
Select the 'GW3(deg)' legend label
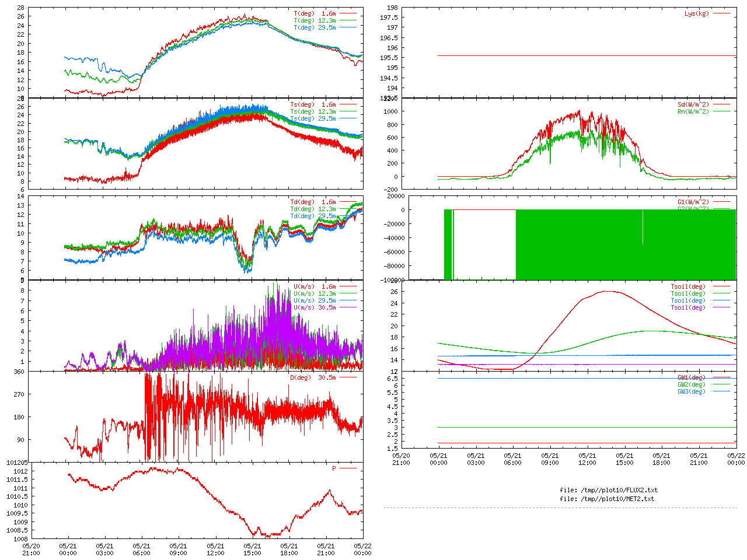click(692, 392)
